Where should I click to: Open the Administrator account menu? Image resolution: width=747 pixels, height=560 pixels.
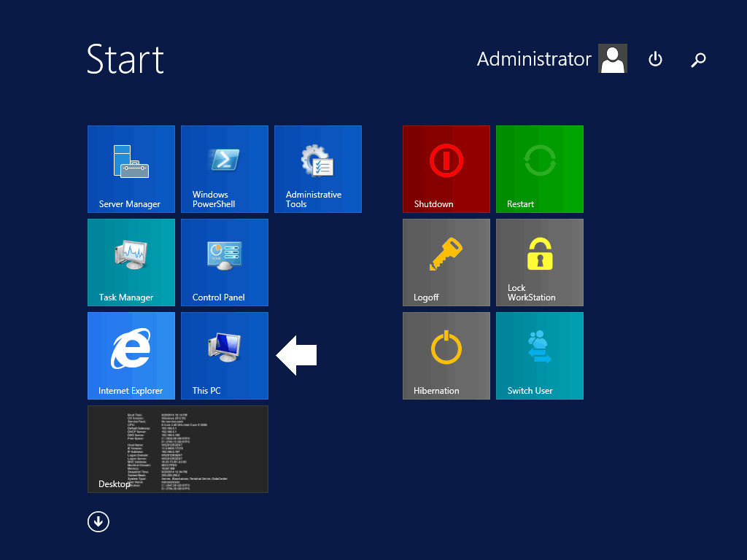tap(534, 59)
